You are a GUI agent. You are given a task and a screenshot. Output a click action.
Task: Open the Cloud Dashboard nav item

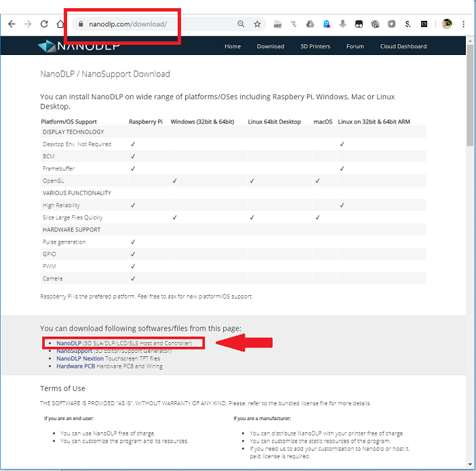tap(403, 46)
